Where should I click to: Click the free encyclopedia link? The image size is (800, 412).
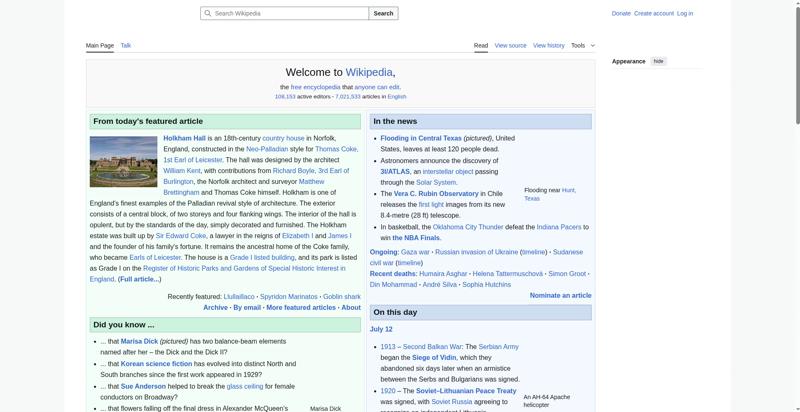click(315, 87)
